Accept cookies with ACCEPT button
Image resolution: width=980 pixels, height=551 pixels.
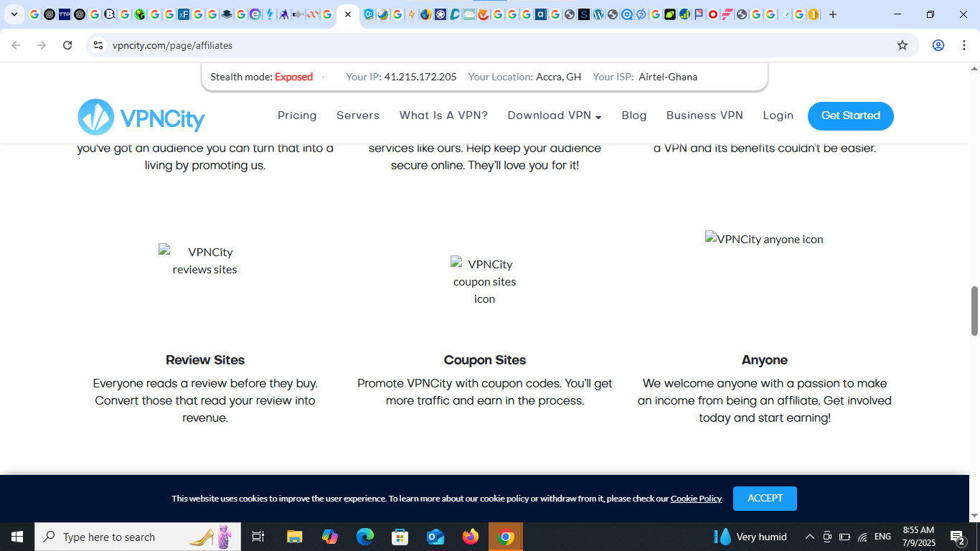click(x=765, y=499)
